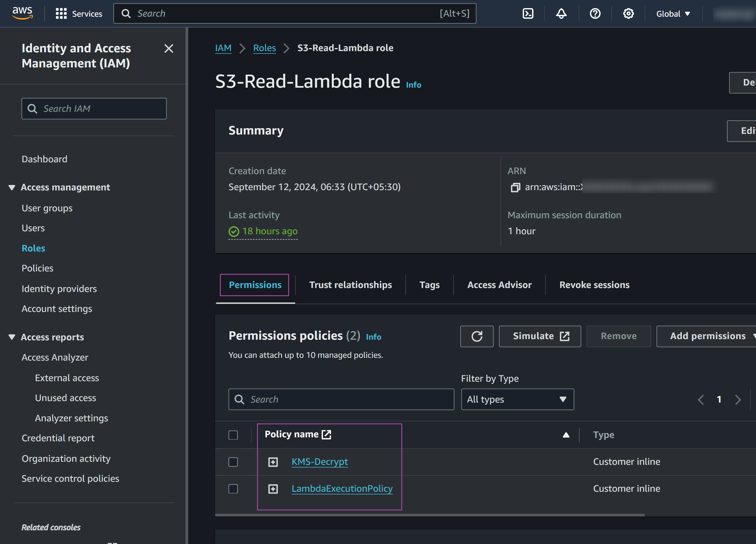Open Policy name in new tab icon
The height and width of the screenshot is (544, 756).
326,434
